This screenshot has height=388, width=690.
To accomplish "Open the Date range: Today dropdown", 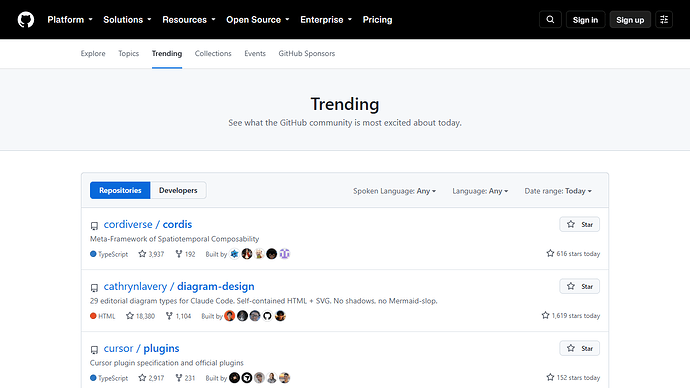I will click(x=558, y=191).
